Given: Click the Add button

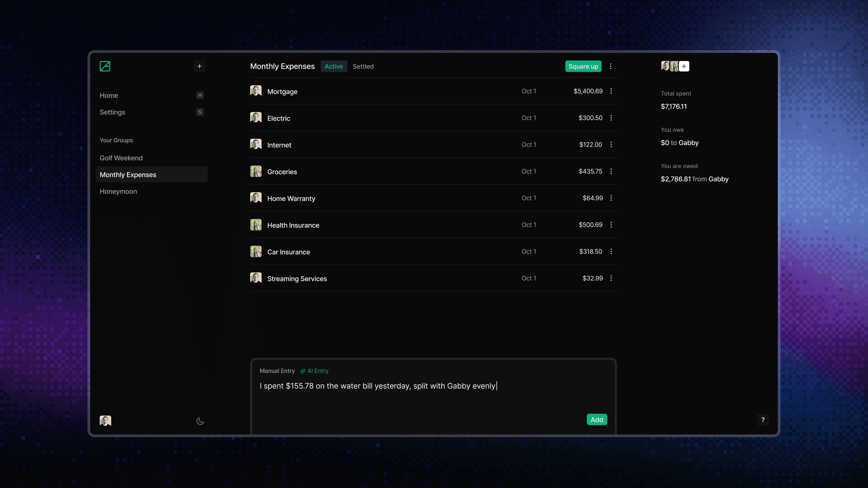Looking at the screenshot, I should point(597,420).
